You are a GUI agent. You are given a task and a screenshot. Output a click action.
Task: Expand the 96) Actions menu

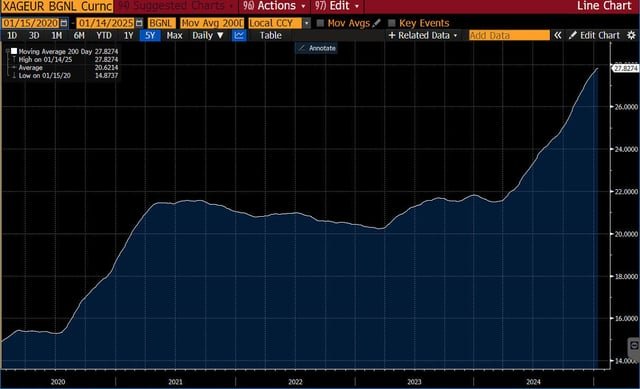[274, 6]
